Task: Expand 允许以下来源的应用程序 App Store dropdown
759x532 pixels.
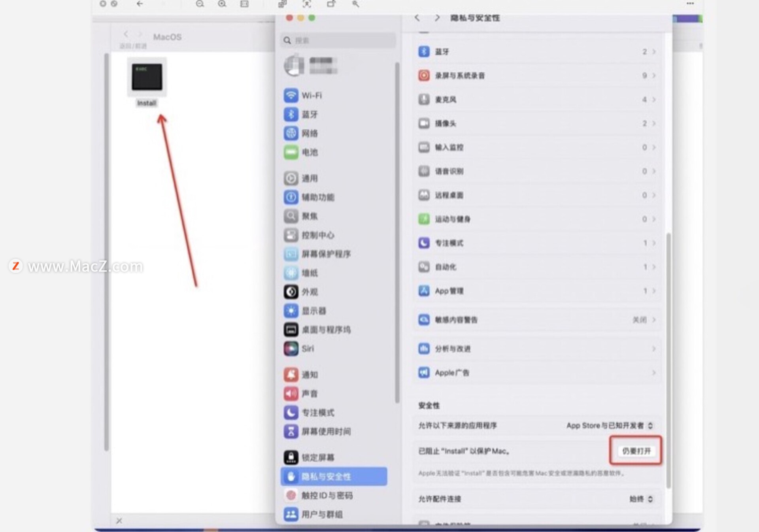Action: coord(610,426)
